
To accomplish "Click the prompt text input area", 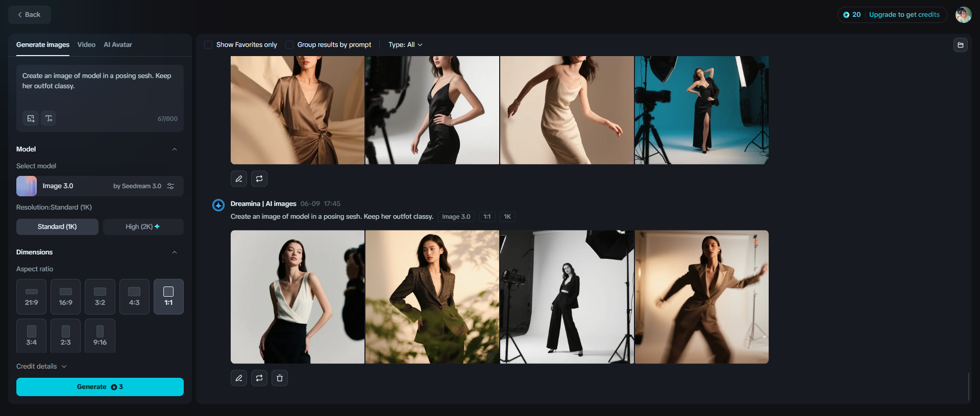I will coord(100,87).
